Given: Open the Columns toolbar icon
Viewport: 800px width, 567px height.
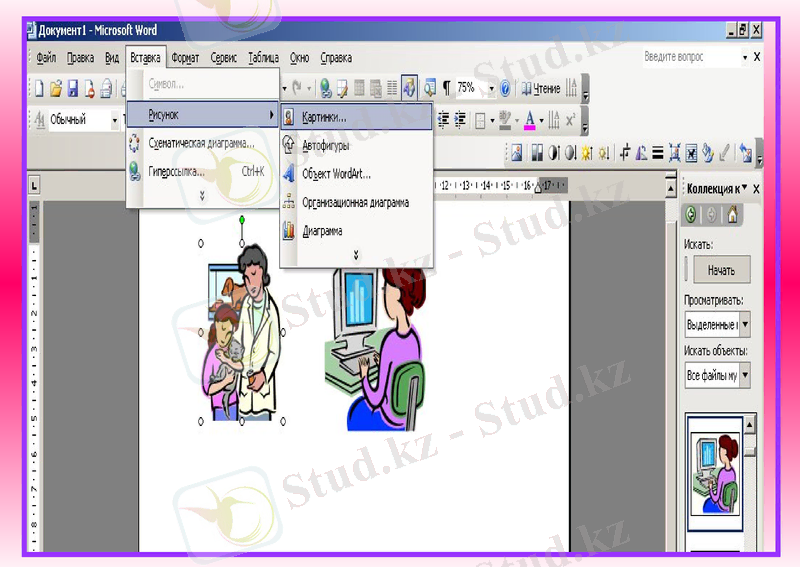Looking at the screenshot, I should pos(392,89).
